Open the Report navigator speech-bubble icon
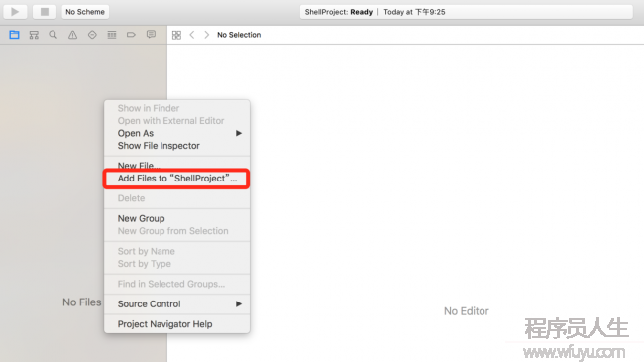Screen dimensions: 644x362 pos(152,34)
